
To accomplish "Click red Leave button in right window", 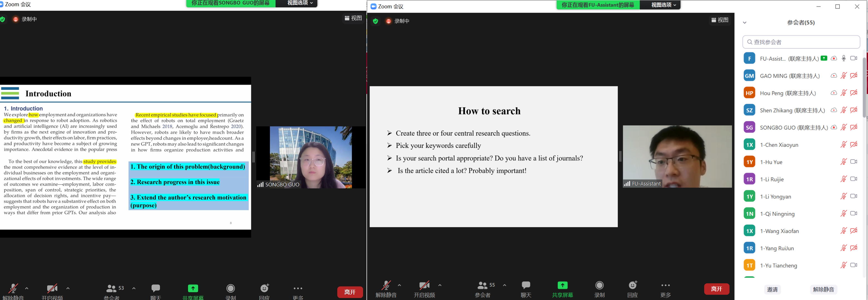I will coord(716,289).
